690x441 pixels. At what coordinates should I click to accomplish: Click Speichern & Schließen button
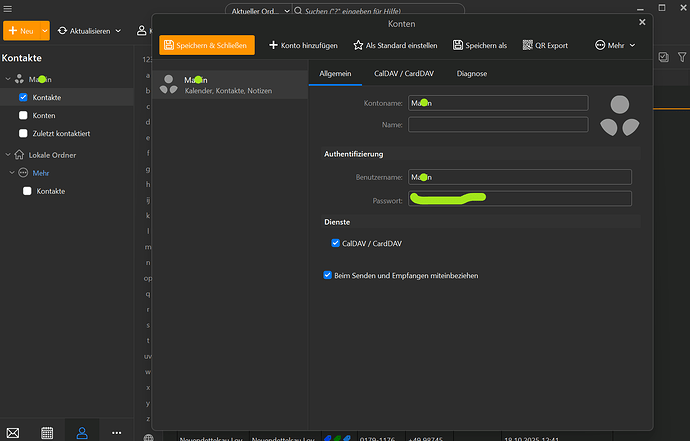207,45
